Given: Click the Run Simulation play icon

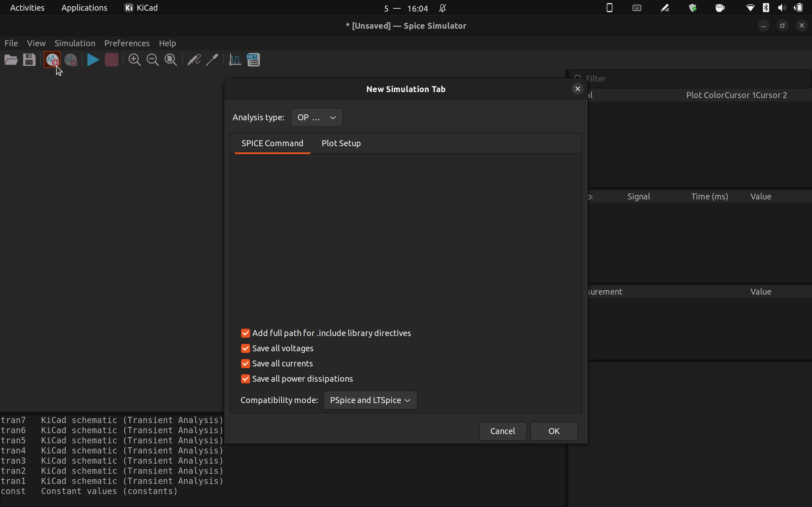Looking at the screenshot, I should tap(93, 60).
